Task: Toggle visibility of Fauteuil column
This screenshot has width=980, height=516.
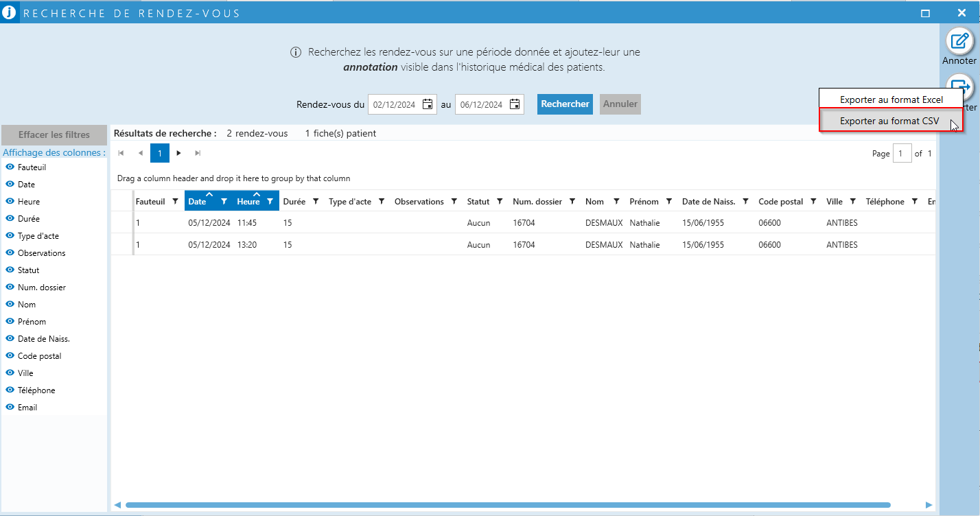Action: point(10,167)
